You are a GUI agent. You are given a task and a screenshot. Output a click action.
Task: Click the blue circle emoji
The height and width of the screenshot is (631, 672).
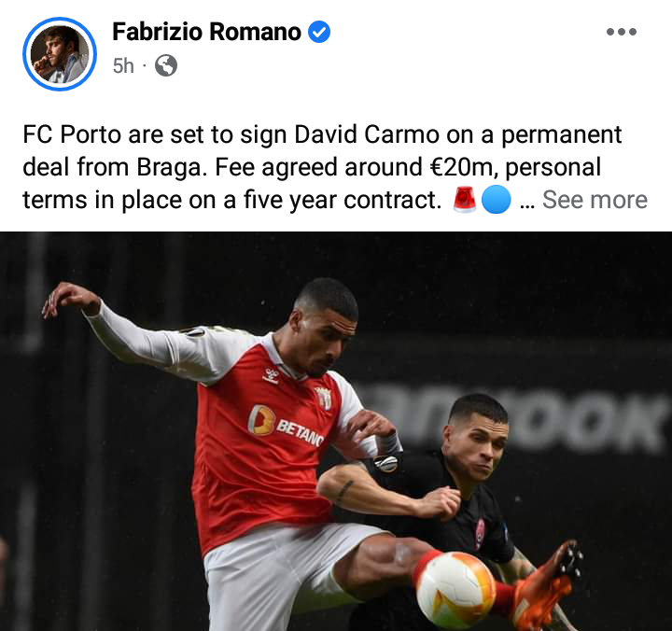pyautogui.click(x=497, y=200)
